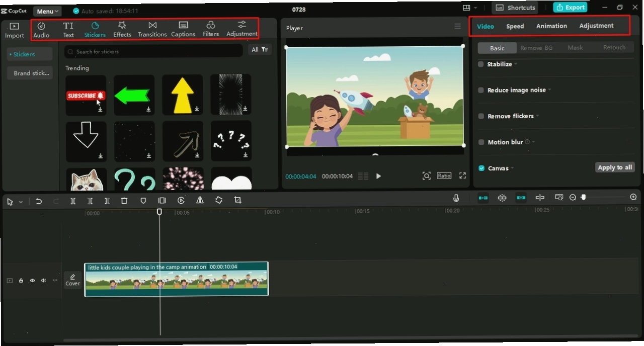Click the Export button

click(x=571, y=8)
